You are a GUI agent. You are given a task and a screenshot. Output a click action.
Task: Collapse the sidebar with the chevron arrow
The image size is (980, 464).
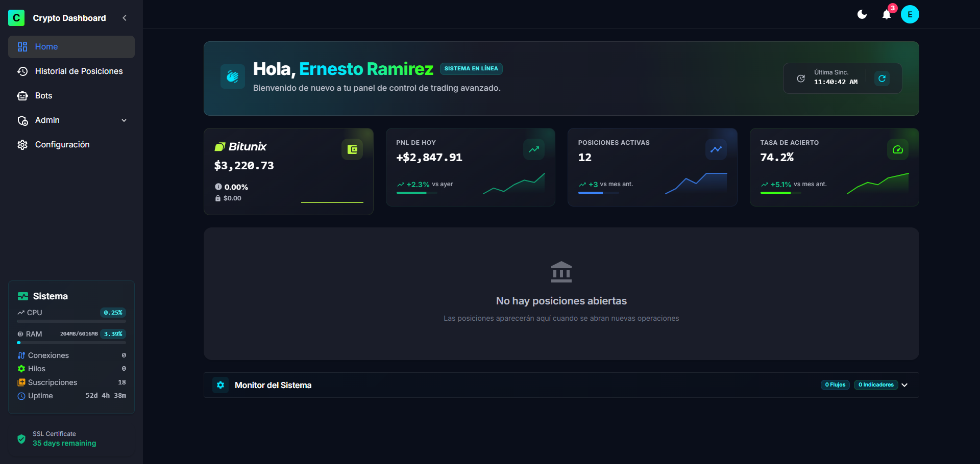(x=125, y=17)
